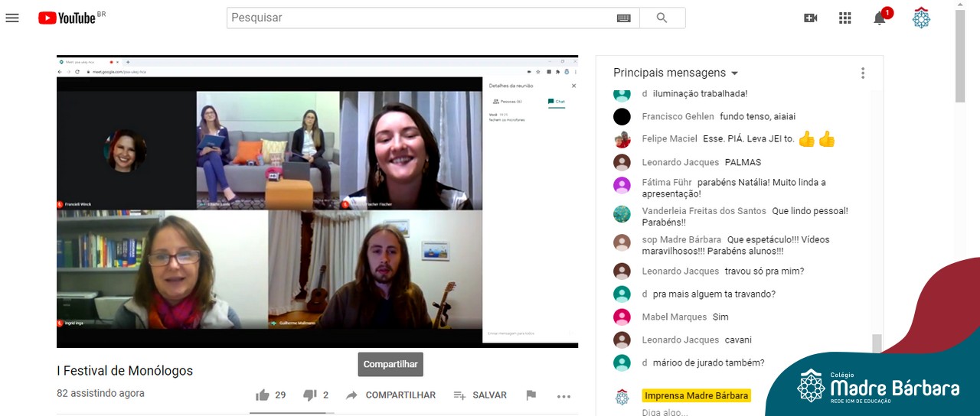Screen dimensions: 980x416
Task: Click the search magnifier button
Action: click(662, 18)
